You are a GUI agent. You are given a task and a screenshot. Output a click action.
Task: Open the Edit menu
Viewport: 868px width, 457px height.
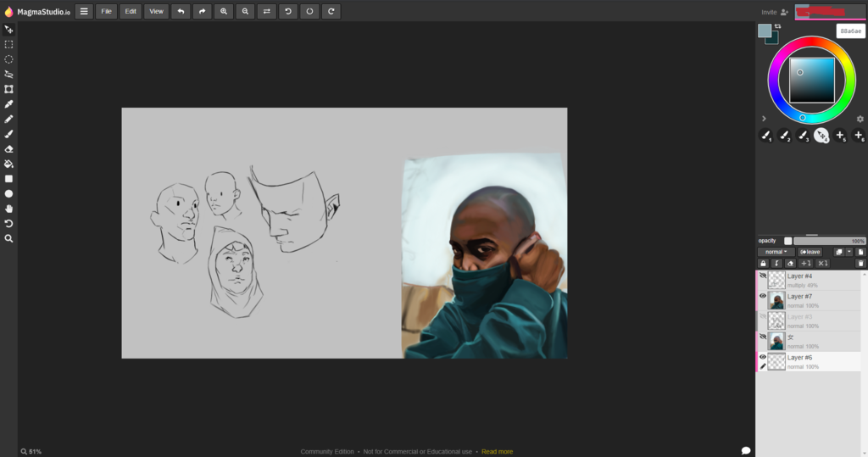[x=131, y=11]
